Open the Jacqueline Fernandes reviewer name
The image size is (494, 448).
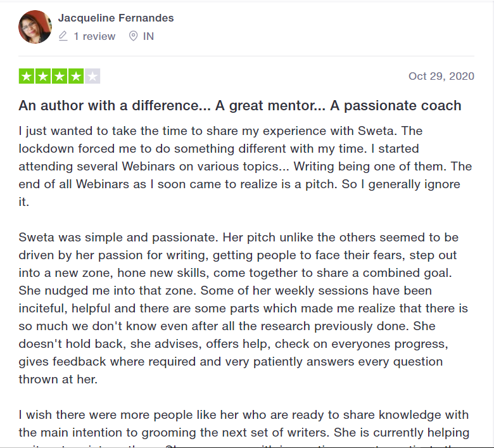click(x=116, y=18)
